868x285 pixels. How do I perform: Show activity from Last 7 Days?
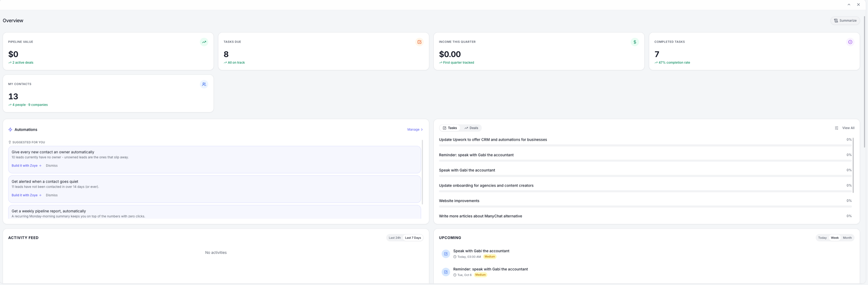[x=413, y=238]
